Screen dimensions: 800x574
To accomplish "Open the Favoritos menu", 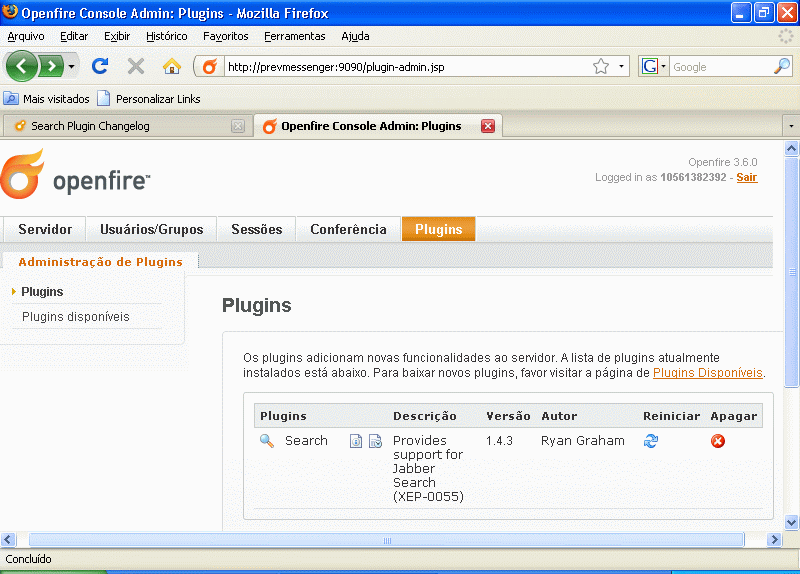I will point(225,36).
